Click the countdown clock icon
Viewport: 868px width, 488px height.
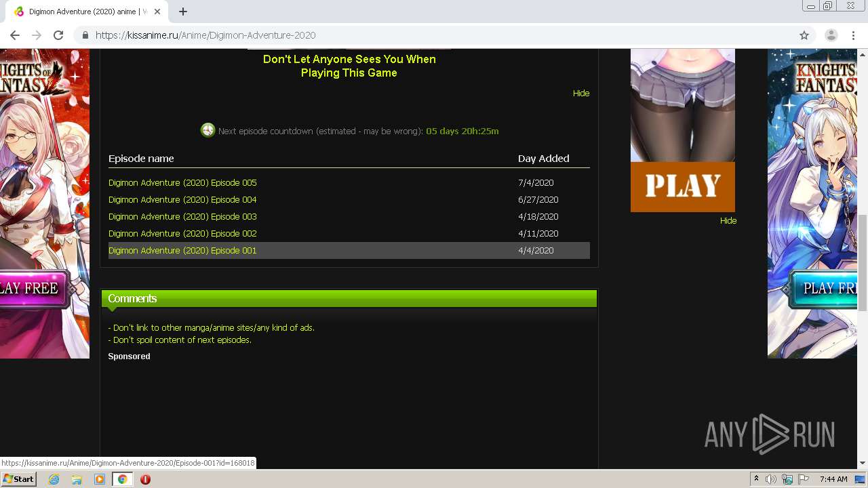pos(208,130)
